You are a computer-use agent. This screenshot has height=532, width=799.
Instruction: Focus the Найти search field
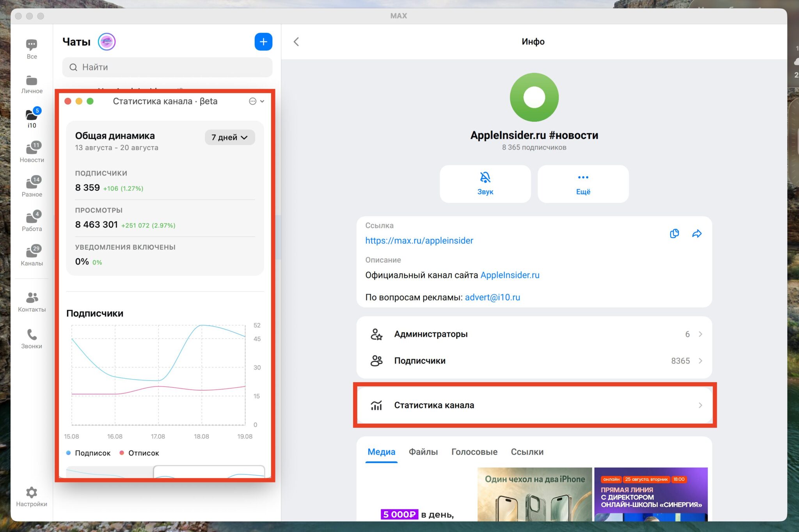167,67
